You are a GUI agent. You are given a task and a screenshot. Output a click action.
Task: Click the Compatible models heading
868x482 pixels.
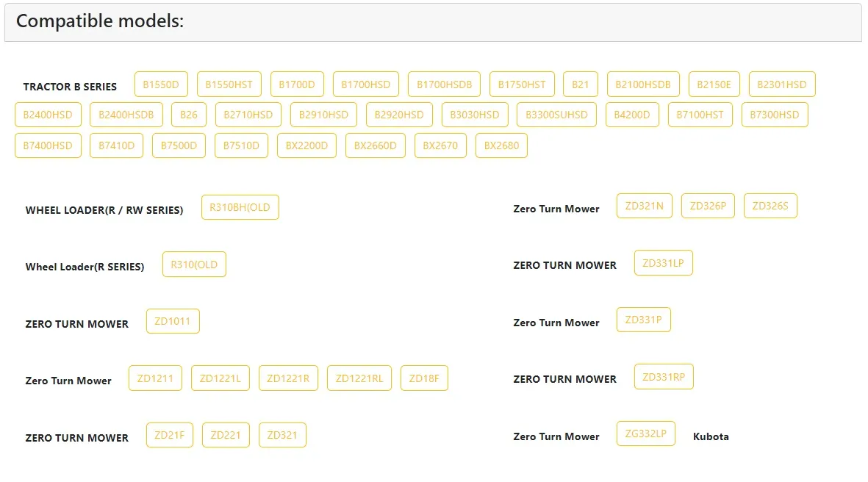(x=100, y=21)
